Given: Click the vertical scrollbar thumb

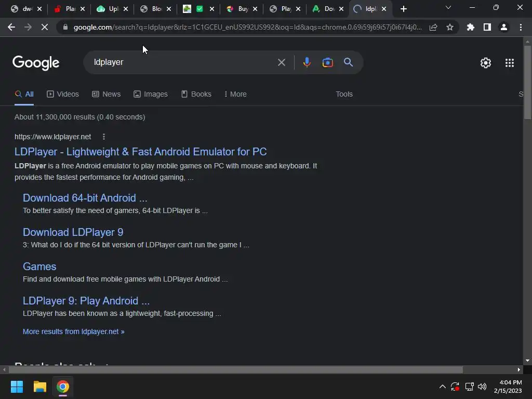Looking at the screenshot, I should point(527,82).
